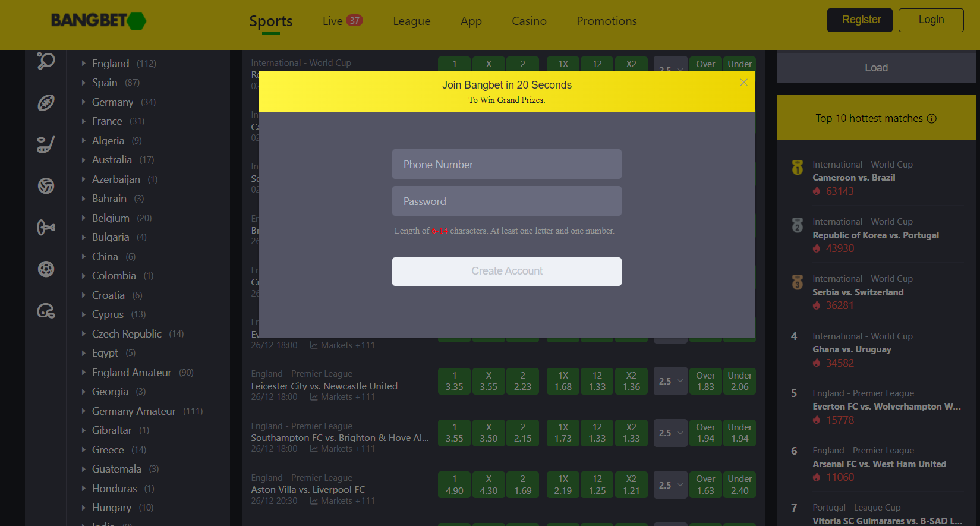Expand the France leagues list
The height and width of the screenshot is (526, 980).
(x=84, y=121)
